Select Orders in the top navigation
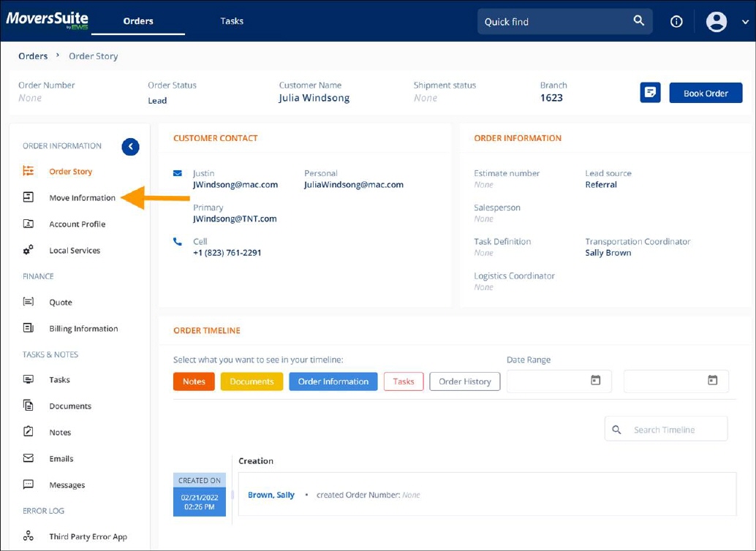The width and height of the screenshot is (756, 551). pos(138,21)
